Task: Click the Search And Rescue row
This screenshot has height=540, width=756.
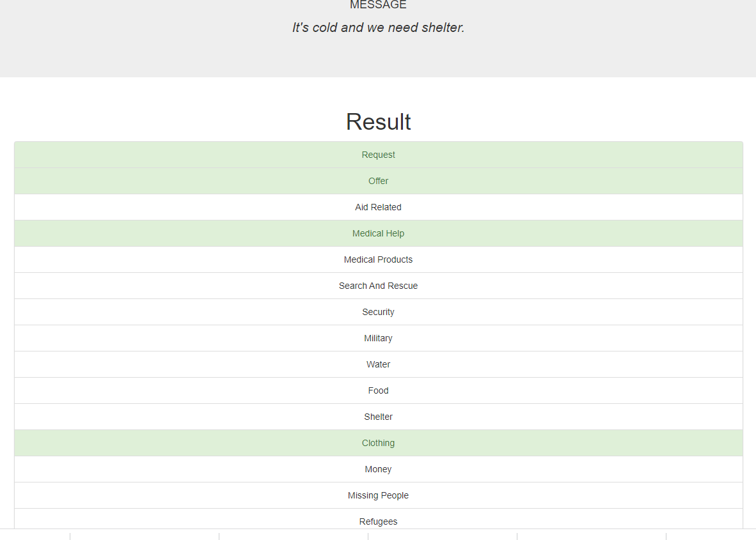Action: 378,286
